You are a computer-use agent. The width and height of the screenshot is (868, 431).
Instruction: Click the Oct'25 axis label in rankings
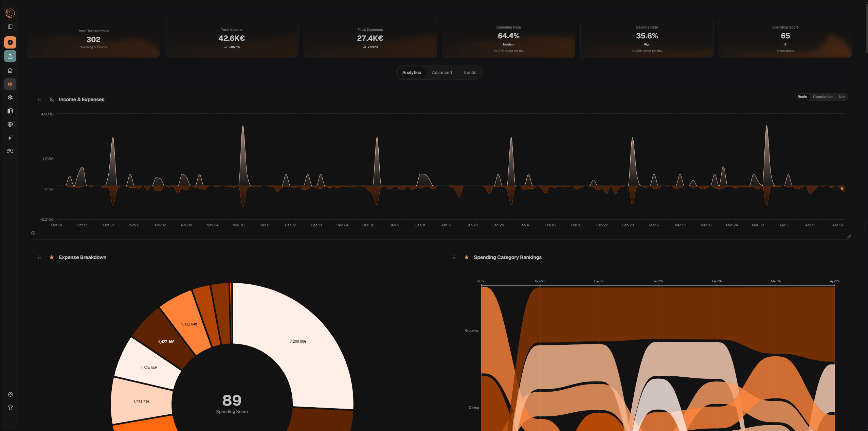(x=481, y=281)
